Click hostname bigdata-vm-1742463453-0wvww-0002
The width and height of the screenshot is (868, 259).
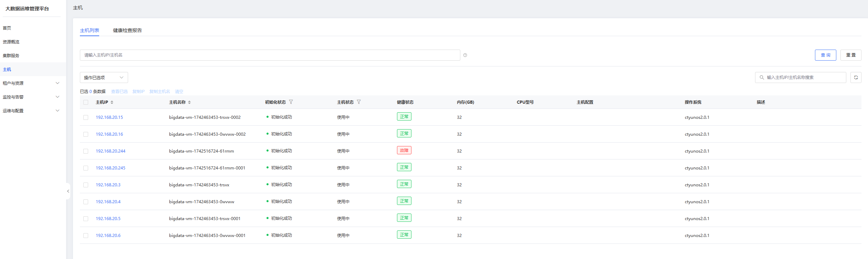coord(207,134)
